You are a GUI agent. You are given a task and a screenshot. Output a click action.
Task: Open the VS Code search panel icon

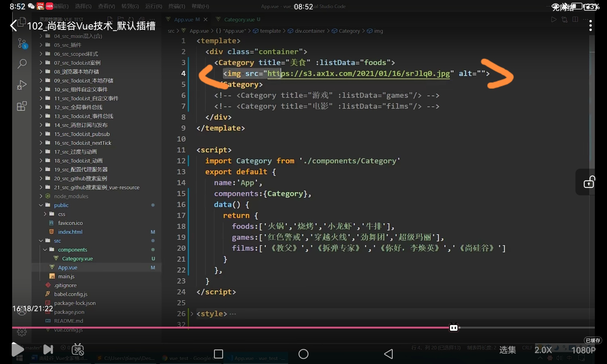[x=22, y=64]
